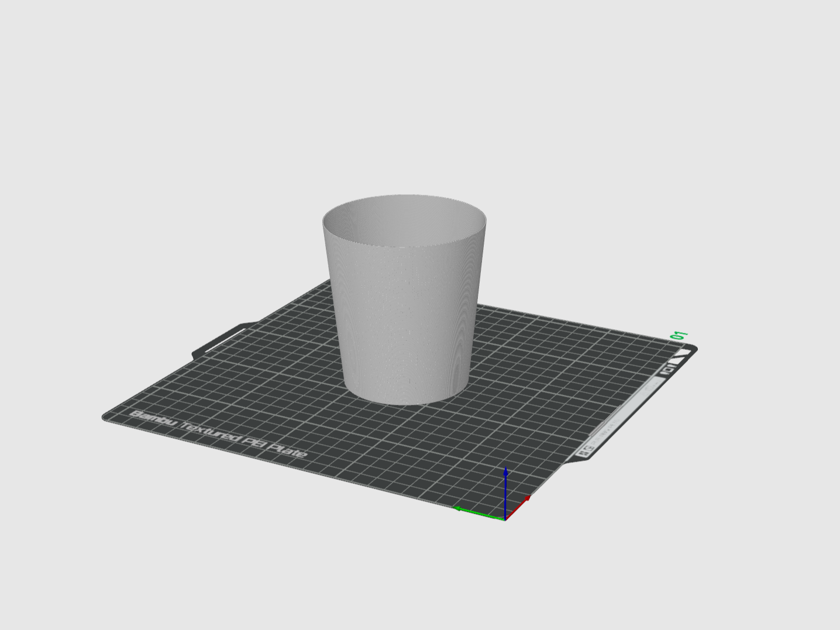Click the green 01 plate number label
Screen dimensions: 840x630
679,336
